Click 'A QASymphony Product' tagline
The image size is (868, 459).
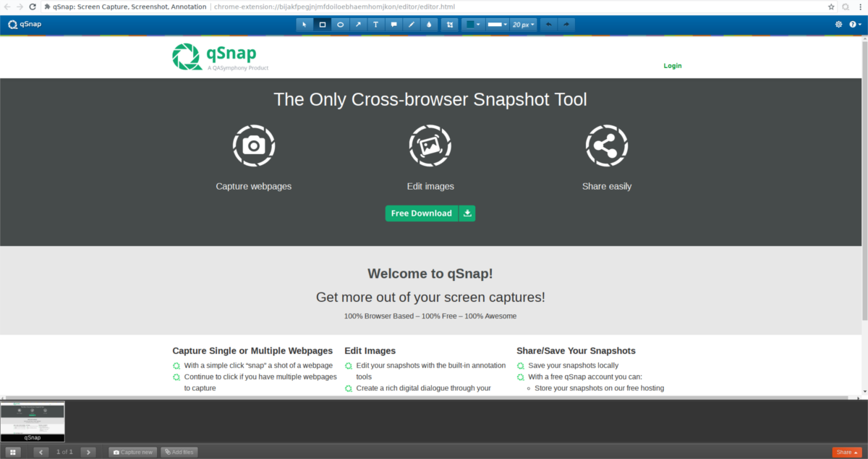pos(238,68)
